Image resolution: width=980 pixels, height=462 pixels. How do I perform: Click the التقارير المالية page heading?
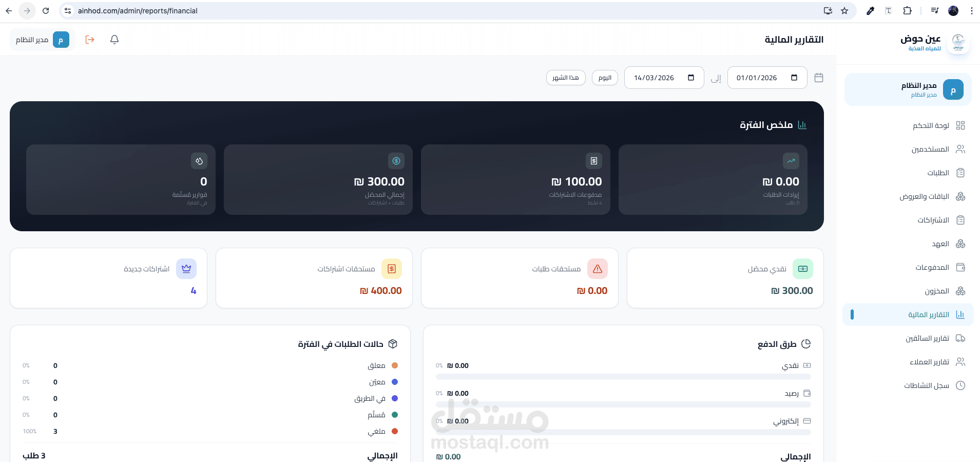pos(794,40)
